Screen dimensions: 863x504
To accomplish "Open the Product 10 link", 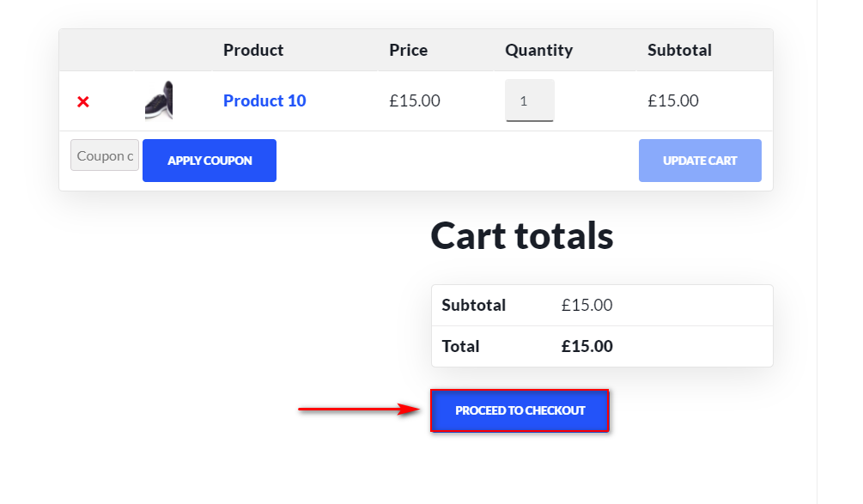I will click(x=264, y=100).
